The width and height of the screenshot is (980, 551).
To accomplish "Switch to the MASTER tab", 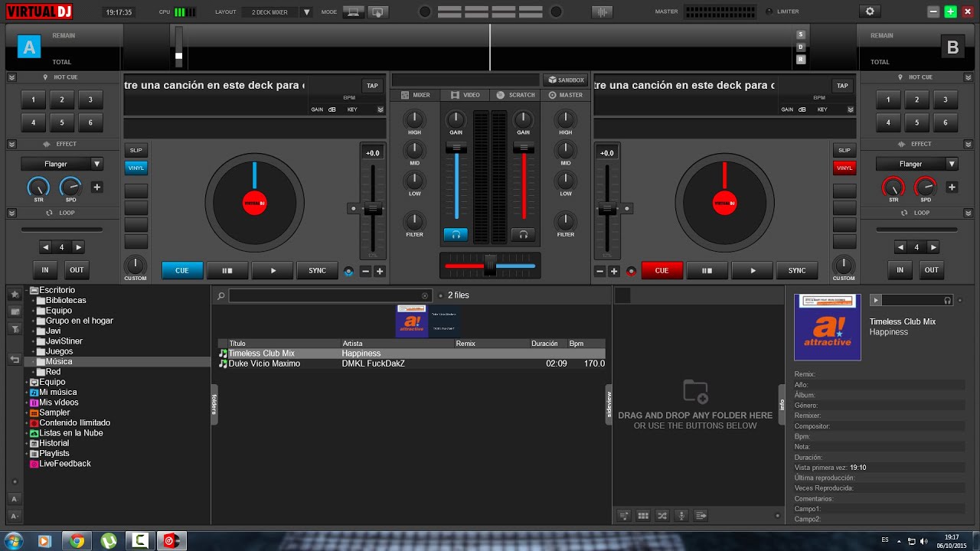I will (565, 95).
